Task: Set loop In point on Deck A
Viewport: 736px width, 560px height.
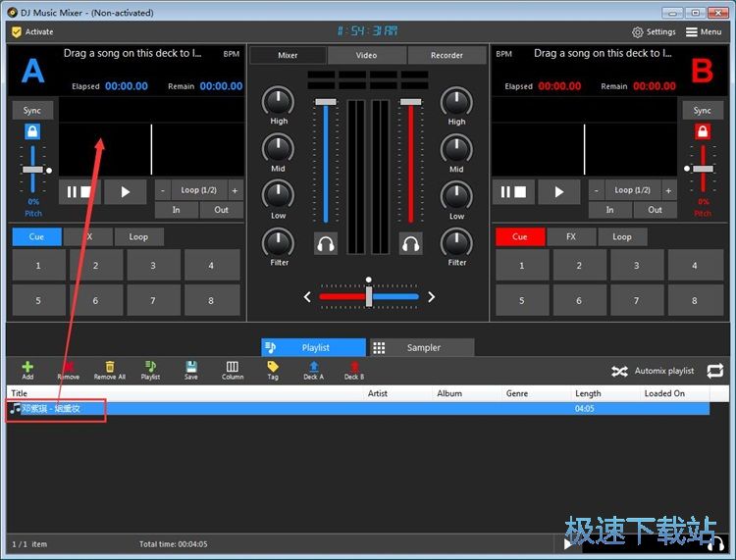Action: pyautogui.click(x=177, y=210)
